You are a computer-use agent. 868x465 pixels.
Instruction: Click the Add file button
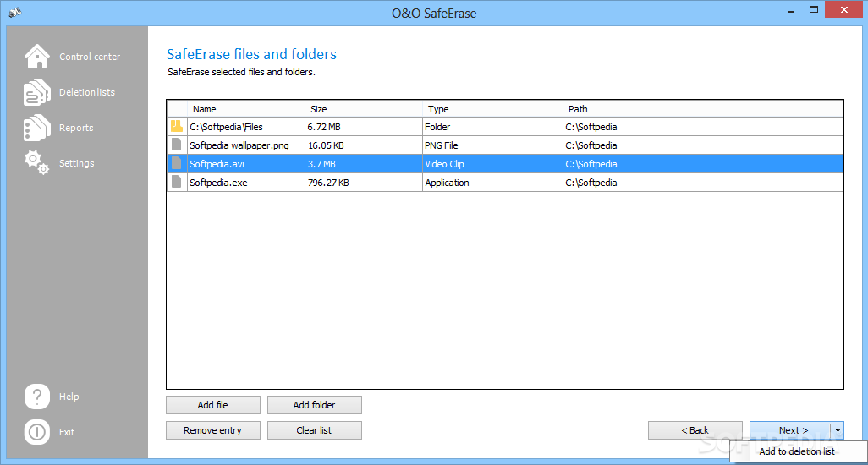[213, 405]
